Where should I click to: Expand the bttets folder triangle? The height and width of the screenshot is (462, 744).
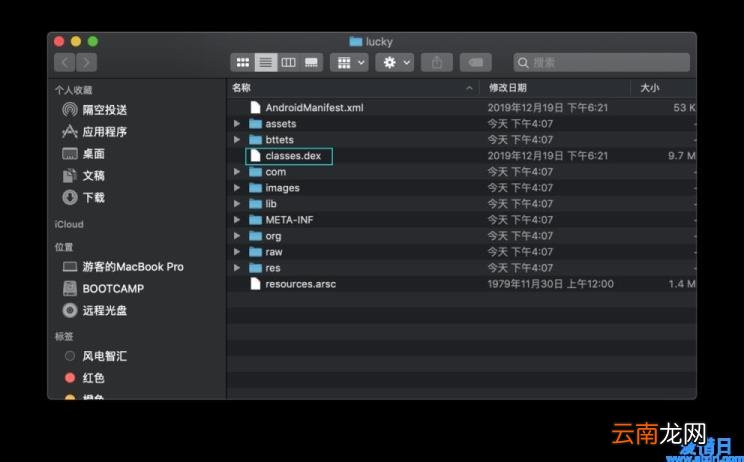pos(237,139)
